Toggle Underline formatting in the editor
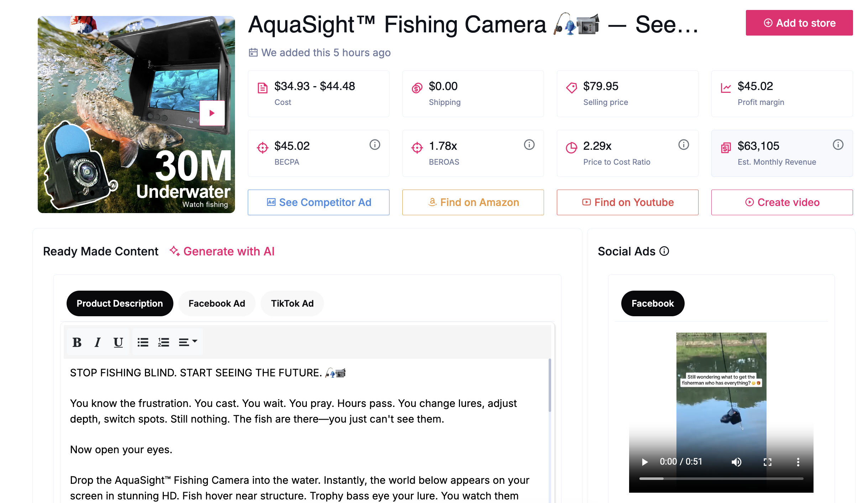Image resolution: width=868 pixels, height=503 pixels. tap(118, 342)
